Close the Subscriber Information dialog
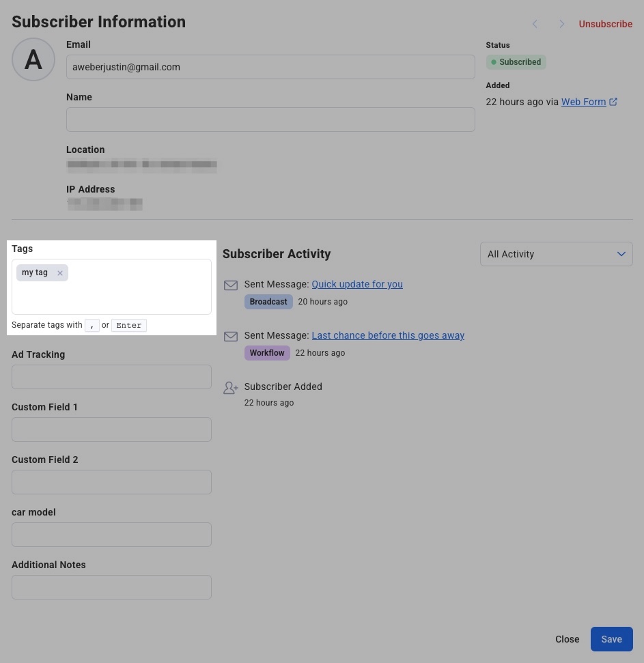This screenshot has height=663, width=644. pyautogui.click(x=567, y=639)
